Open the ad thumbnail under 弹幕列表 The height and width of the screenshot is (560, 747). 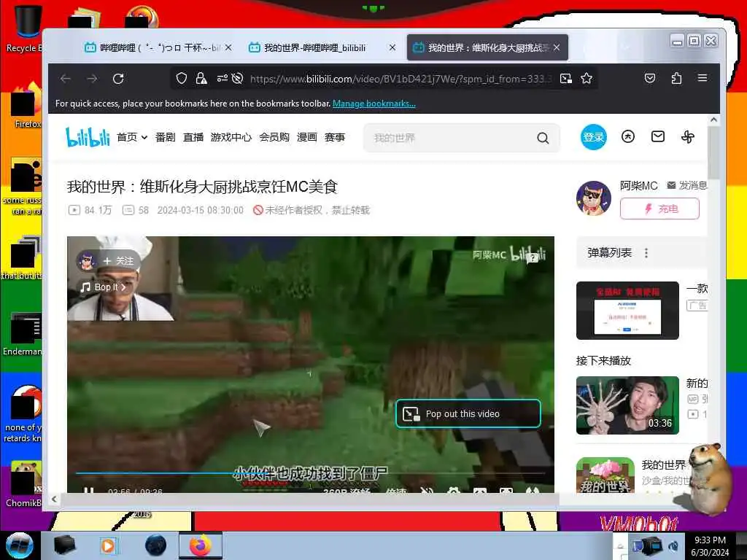click(x=627, y=311)
